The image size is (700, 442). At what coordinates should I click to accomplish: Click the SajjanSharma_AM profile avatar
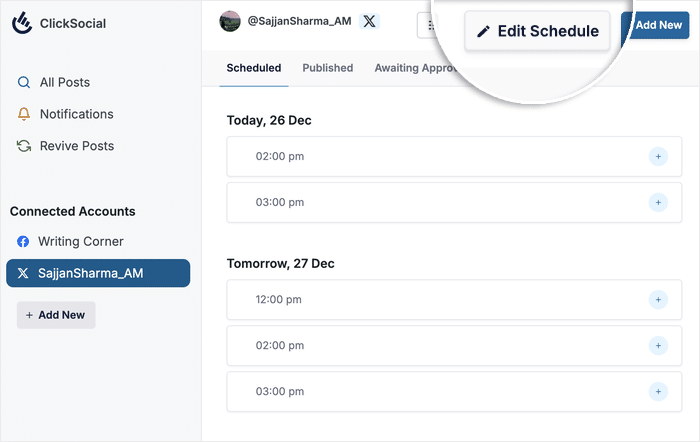[230, 21]
